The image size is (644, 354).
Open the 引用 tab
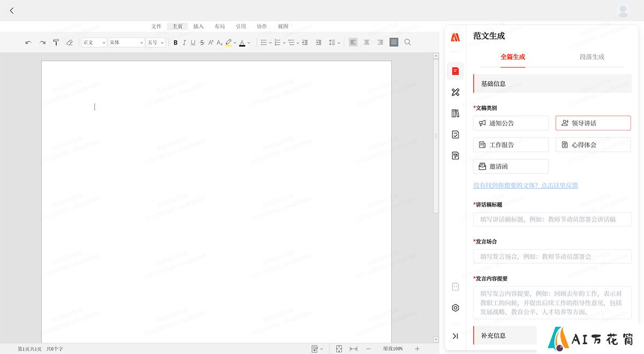241,26
